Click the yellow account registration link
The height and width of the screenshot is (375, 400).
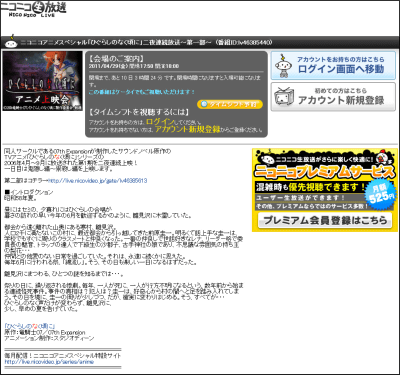pos(187,129)
